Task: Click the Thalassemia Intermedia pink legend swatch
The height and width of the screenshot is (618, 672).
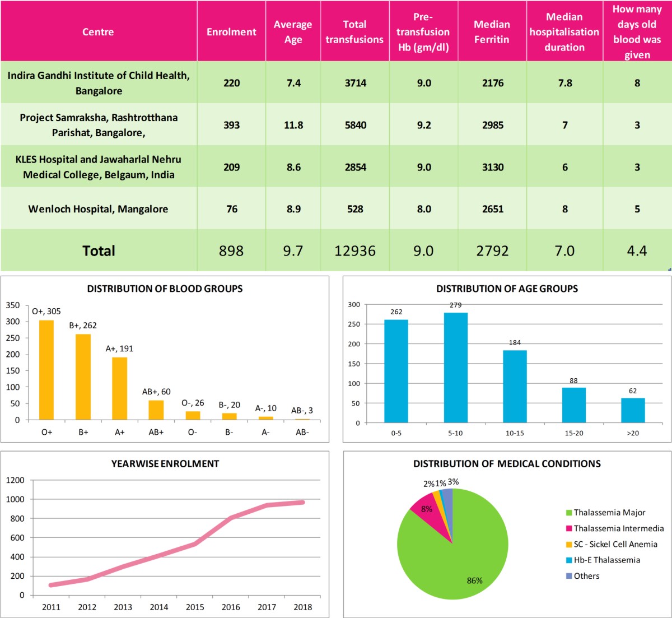Action: click(569, 528)
